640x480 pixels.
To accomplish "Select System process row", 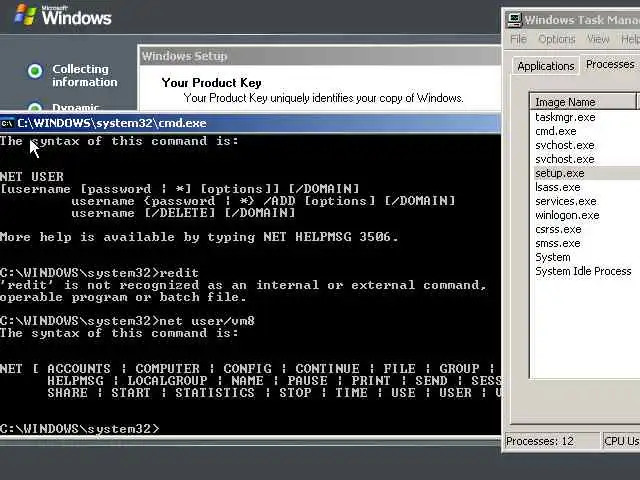I will coord(585,257).
